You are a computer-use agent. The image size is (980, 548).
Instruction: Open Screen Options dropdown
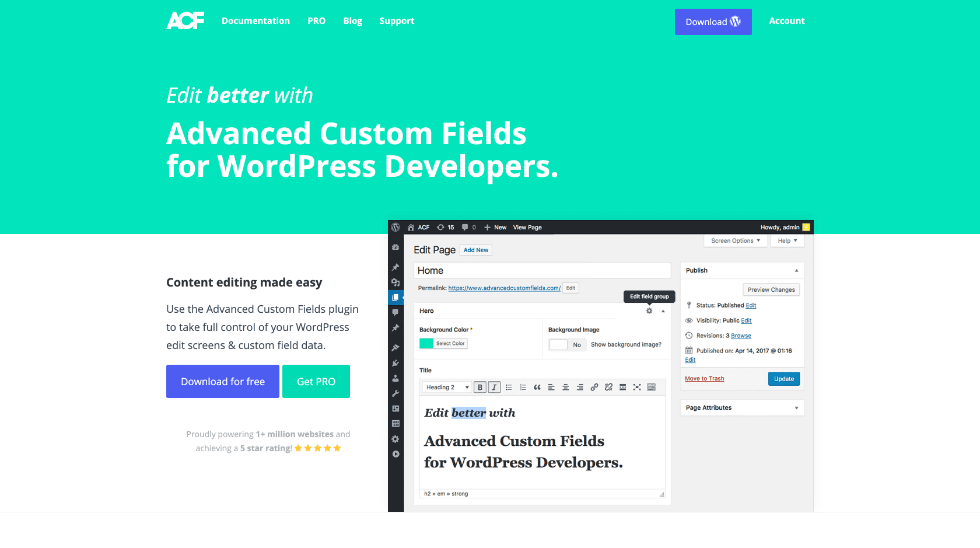(736, 241)
